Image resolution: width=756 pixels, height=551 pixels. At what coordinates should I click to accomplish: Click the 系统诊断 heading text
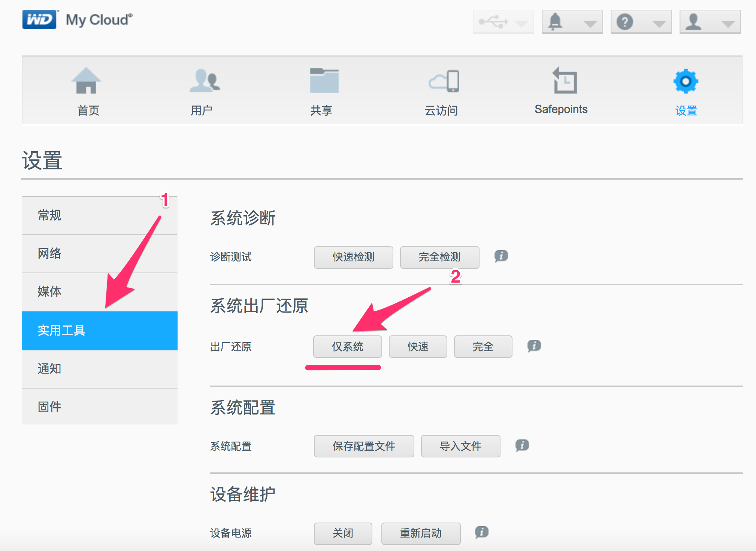pos(243,218)
